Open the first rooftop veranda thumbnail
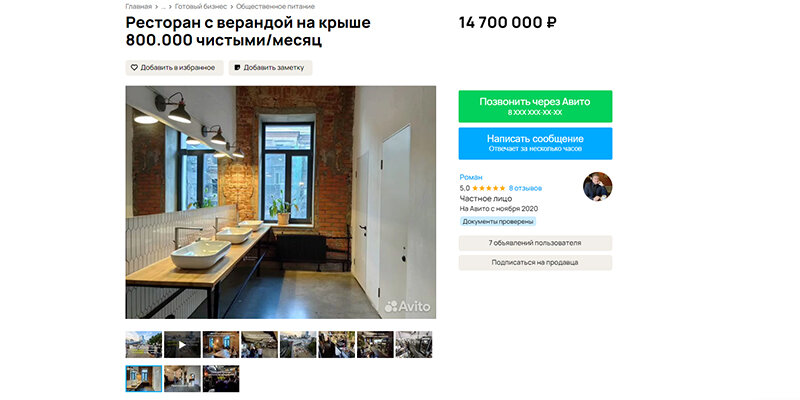The image size is (800, 400). [144, 344]
